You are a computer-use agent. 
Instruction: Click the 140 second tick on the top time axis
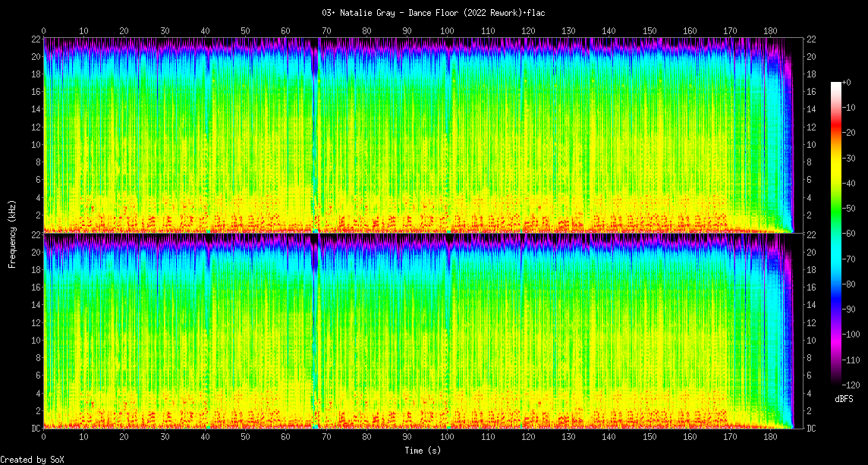pyautogui.click(x=609, y=31)
